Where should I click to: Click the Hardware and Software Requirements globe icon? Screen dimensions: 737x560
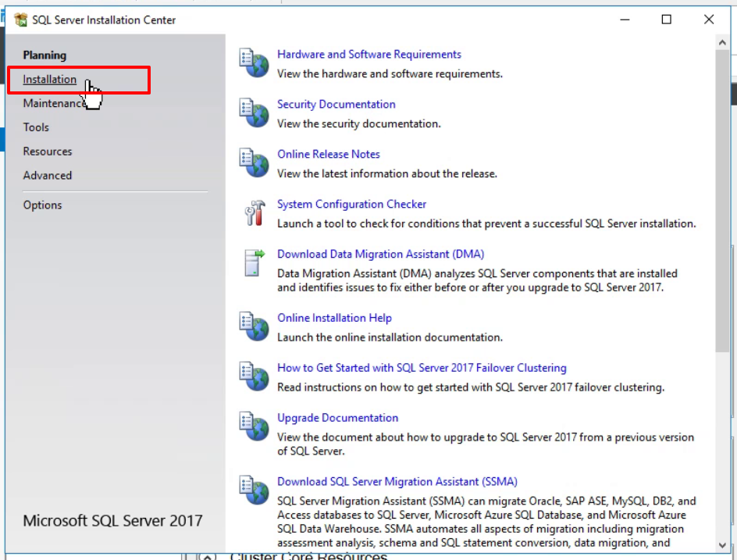(254, 63)
